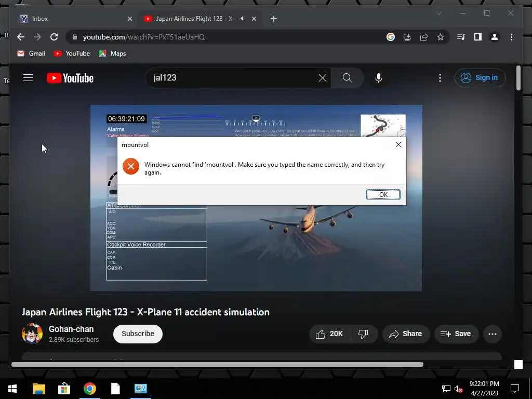
Task: Go forward in Chrome
Action: click(37, 37)
